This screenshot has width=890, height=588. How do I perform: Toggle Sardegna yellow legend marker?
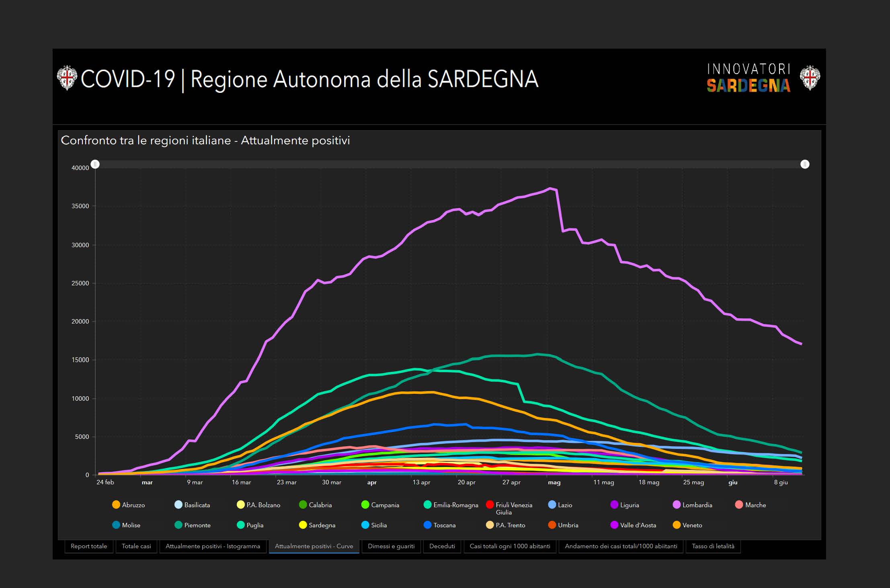coord(303,525)
